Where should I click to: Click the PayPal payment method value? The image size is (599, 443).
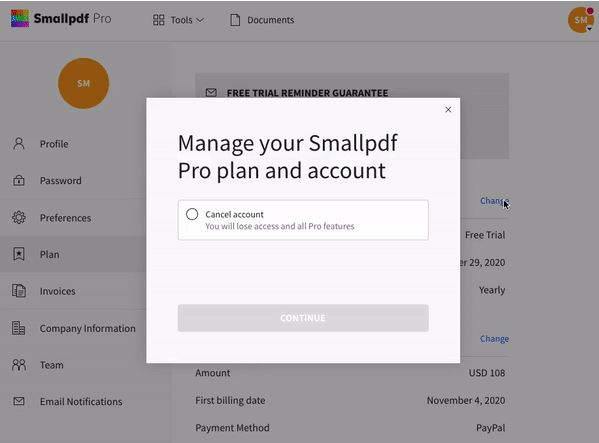click(x=491, y=428)
